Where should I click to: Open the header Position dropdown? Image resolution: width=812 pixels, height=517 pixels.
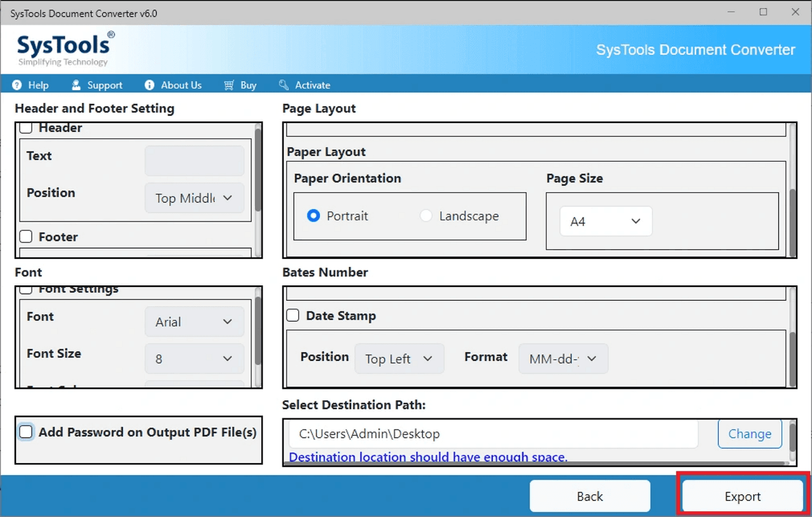(x=194, y=198)
